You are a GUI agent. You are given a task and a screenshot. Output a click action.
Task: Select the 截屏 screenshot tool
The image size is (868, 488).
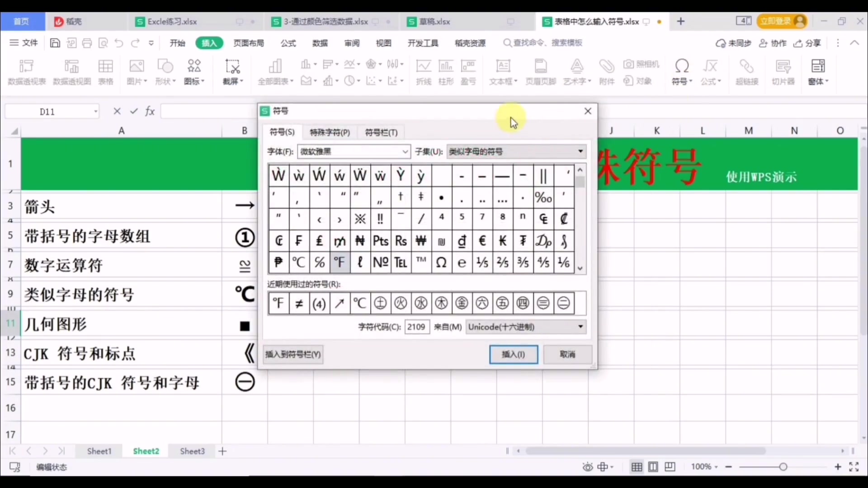(x=232, y=72)
